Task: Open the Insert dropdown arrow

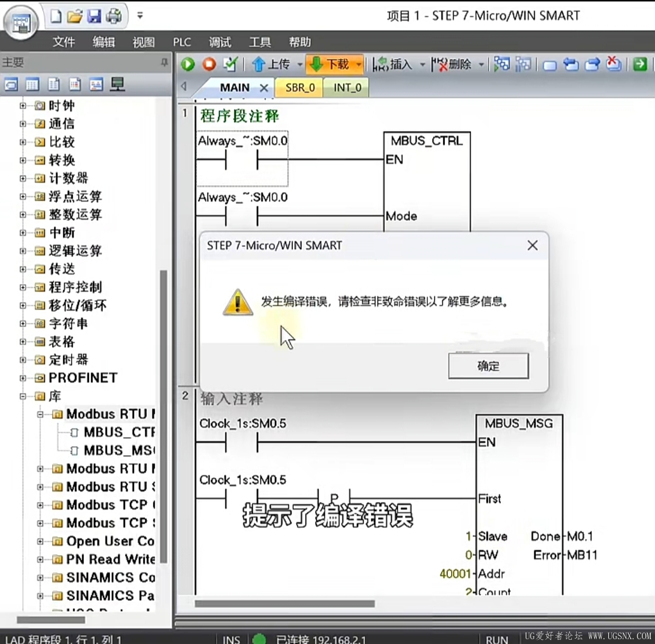Action: tap(423, 64)
